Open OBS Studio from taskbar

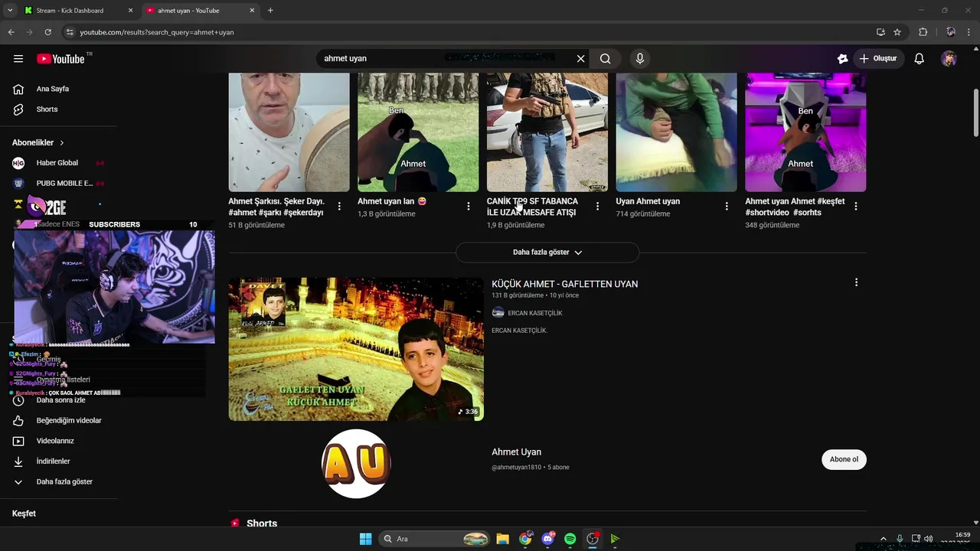tap(592, 539)
